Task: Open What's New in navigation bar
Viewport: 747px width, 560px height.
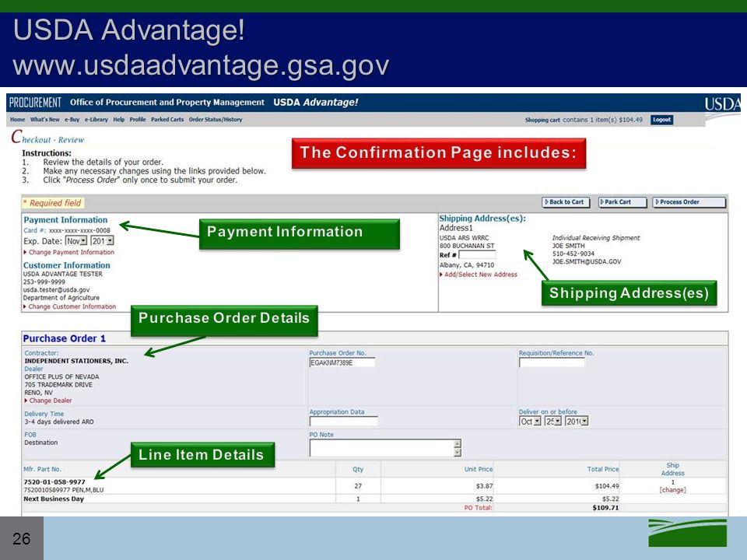Action: 45,120
